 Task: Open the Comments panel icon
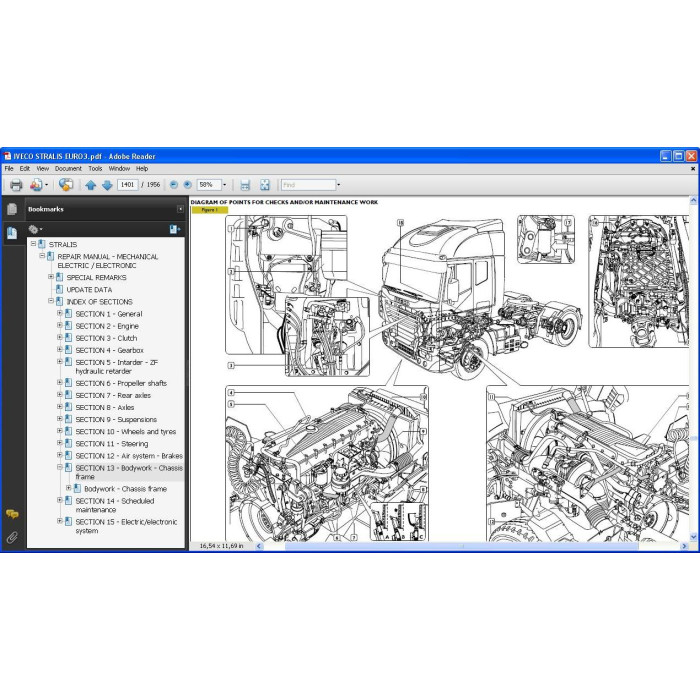click(12, 514)
